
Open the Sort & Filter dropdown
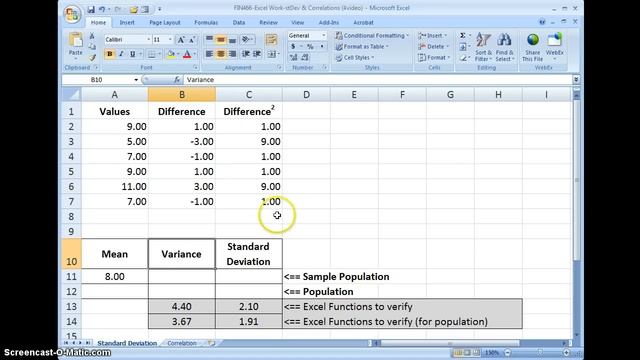coord(483,47)
